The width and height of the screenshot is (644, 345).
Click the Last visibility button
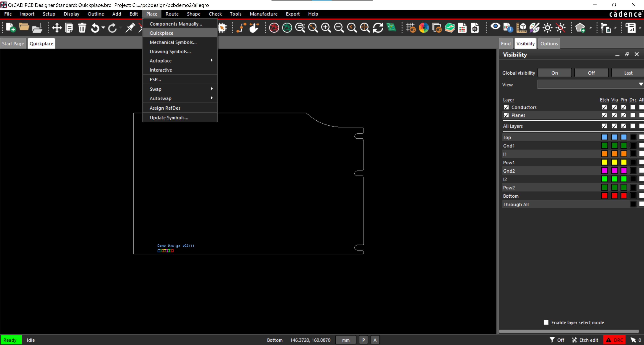[x=628, y=73]
